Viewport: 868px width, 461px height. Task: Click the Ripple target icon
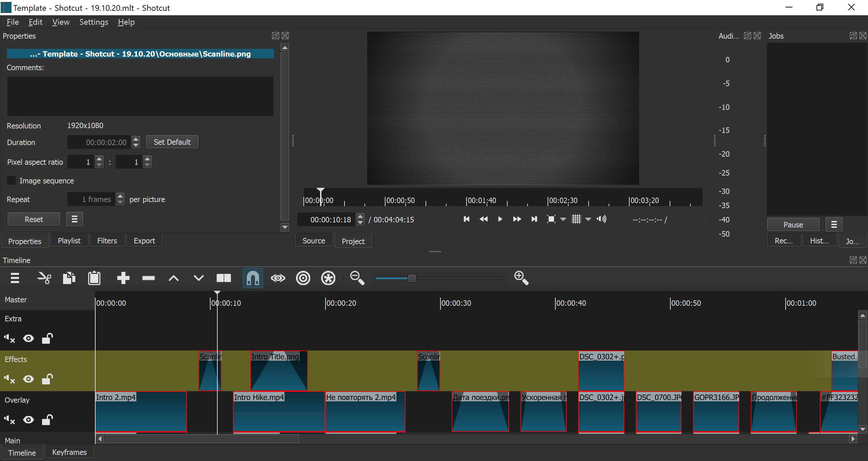point(303,278)
